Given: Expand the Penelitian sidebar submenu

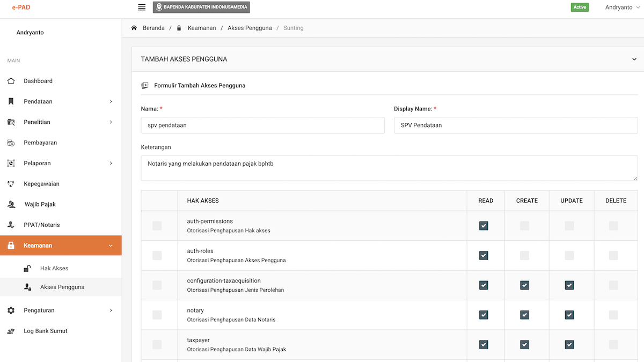Looking at the screenshot, I should point(111,122).
